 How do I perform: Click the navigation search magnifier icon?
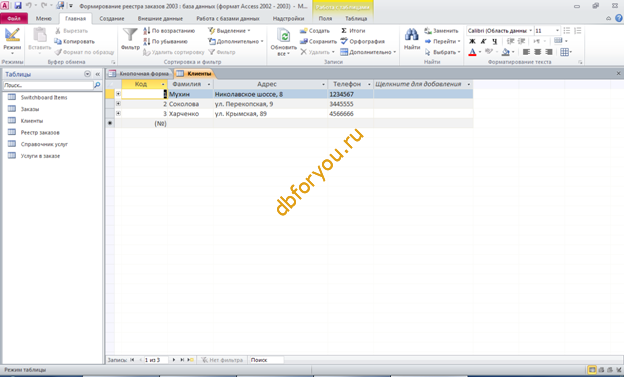coord(97,85)
